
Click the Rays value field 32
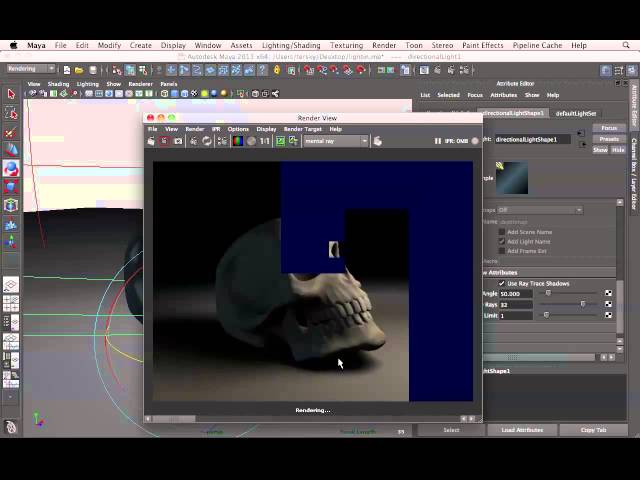pyautogui.click(x=516, y=304)
